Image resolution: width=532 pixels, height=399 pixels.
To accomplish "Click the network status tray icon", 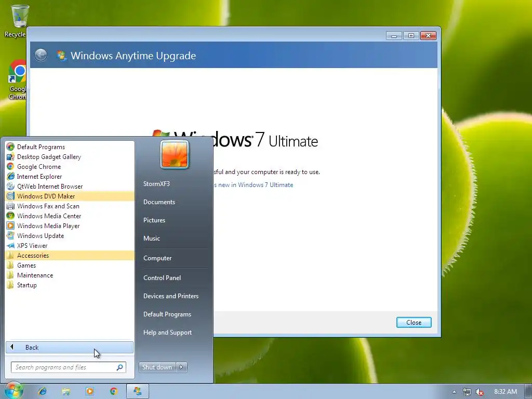I will click(x=467, y=392).
